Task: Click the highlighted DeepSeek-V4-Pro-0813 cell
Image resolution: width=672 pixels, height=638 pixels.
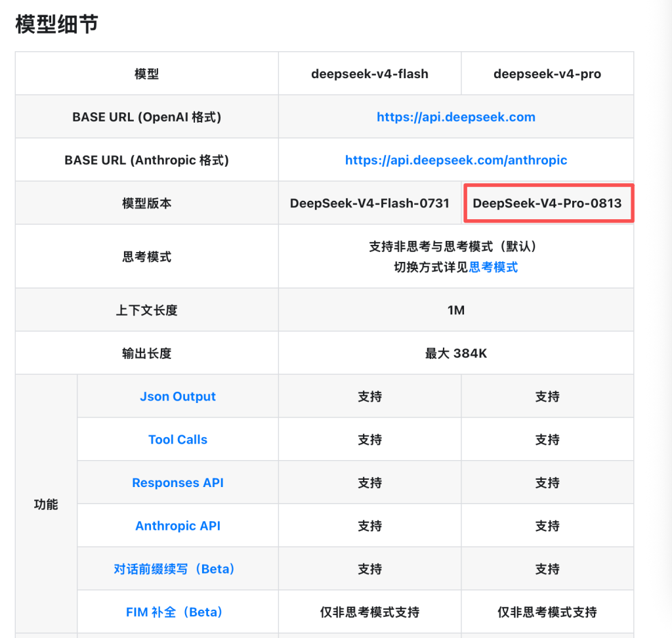Action: 549,203
